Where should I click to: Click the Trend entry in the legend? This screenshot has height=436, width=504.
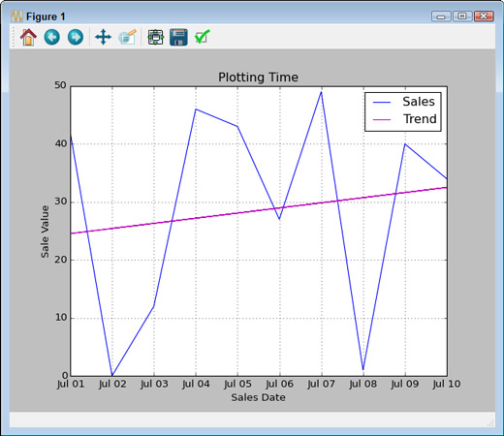420,119
